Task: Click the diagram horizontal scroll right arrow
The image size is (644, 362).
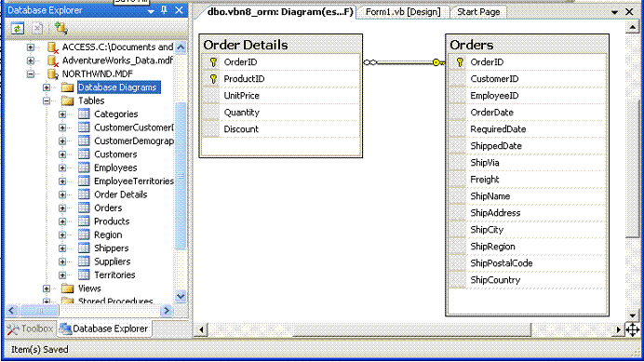Action: [x=618, y=329]
